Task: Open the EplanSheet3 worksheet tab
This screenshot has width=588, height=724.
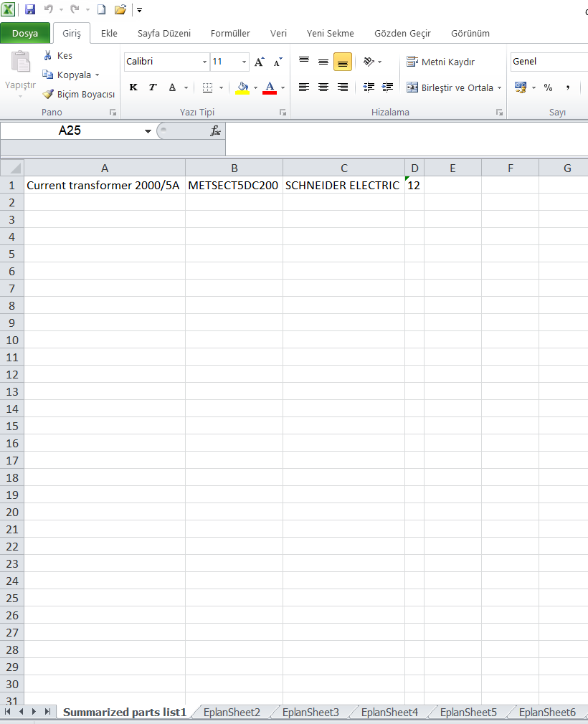Action: pos(311,713)
